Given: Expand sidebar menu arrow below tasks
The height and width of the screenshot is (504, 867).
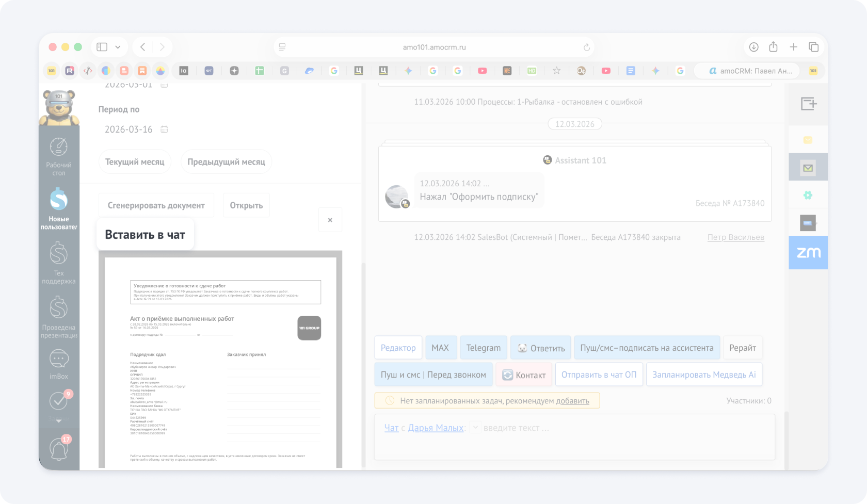Looking at the screenshot, I should 59,421.
